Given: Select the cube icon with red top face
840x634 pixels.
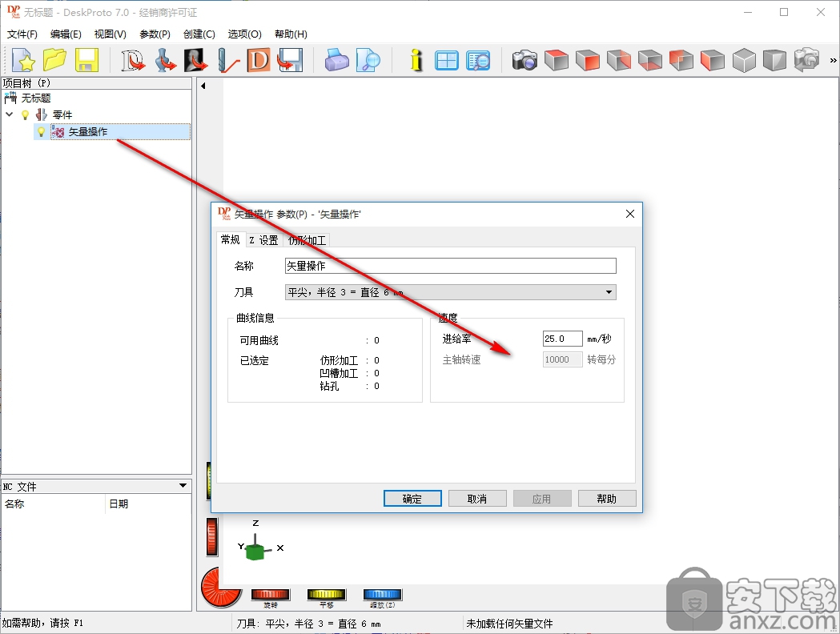Looking at the screenshot, I should 557,60.
